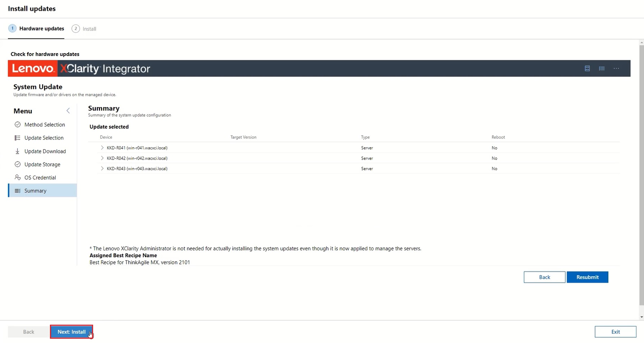Click the scrollbar down arrow
Screen dimensions: 644x343
click(x=641, y=317)
